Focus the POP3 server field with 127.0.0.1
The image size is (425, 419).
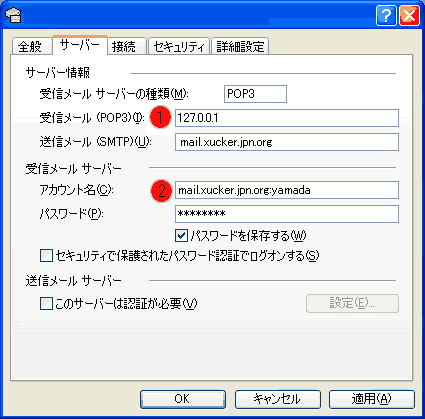pyautogui.click(x=287, y=118)
